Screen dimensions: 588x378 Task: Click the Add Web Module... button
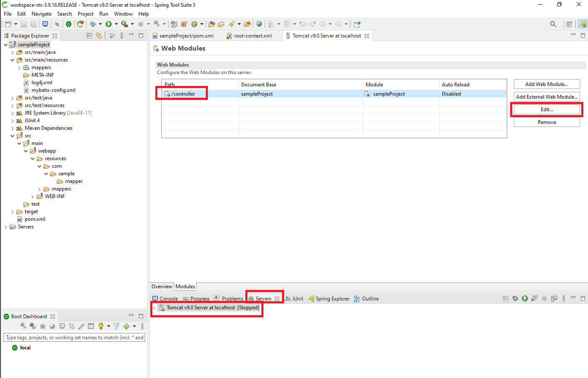(x=547, y=84)
